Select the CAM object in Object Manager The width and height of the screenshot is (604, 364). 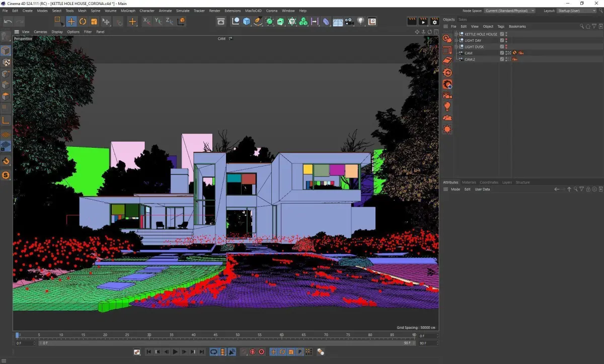(469, 53)
